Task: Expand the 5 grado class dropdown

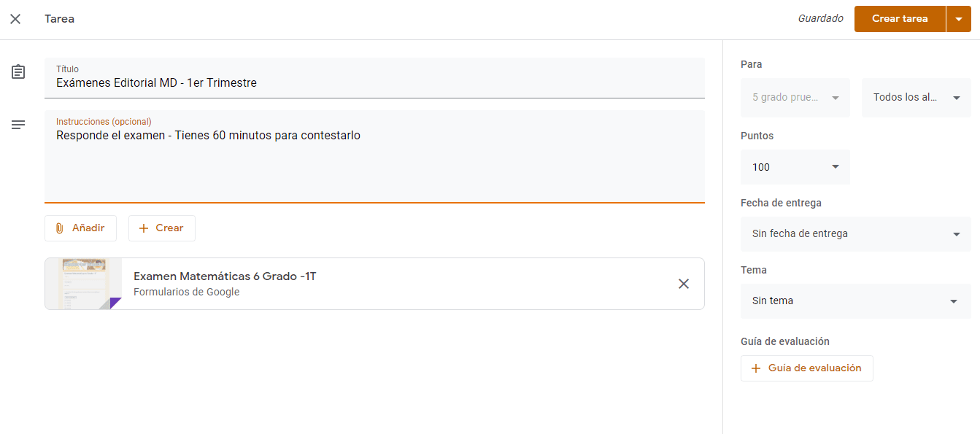Action: coord(835,98)
